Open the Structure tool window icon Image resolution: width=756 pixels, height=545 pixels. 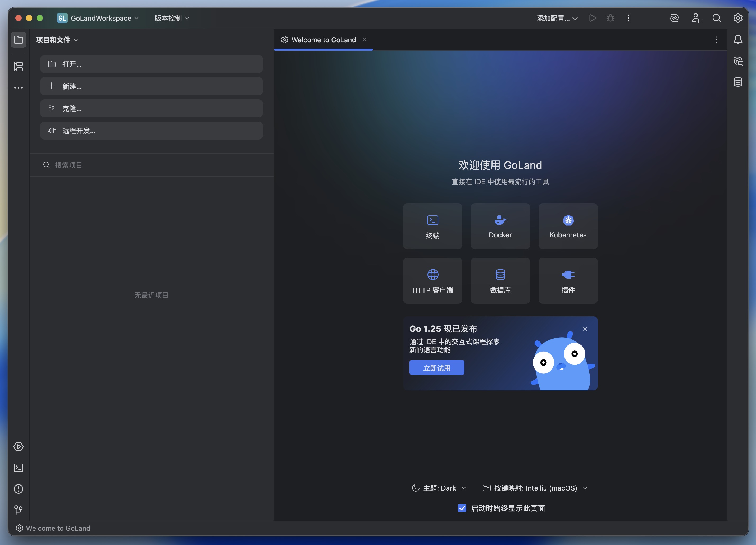coord(18,67)
